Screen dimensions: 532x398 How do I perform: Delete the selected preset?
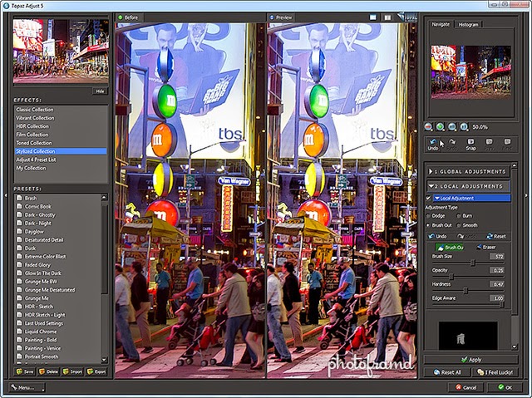point(50,371)
